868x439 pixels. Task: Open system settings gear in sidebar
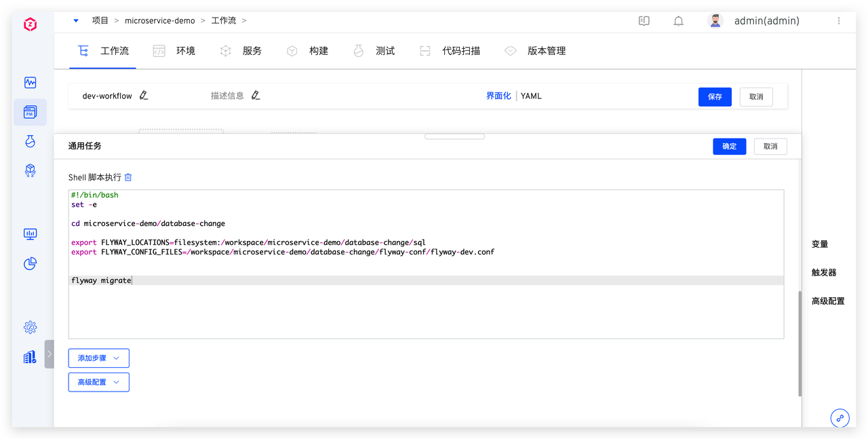pyautogui.click(x=30, y=328)
